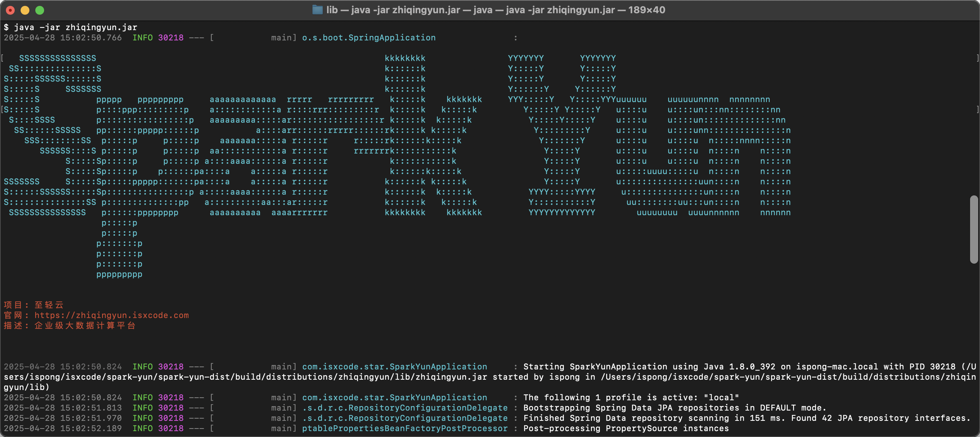Click the ptablePropertiesBeanFactoryPostProcessor logger name
This screenshot has width=980, height=437.
point(404,428)
